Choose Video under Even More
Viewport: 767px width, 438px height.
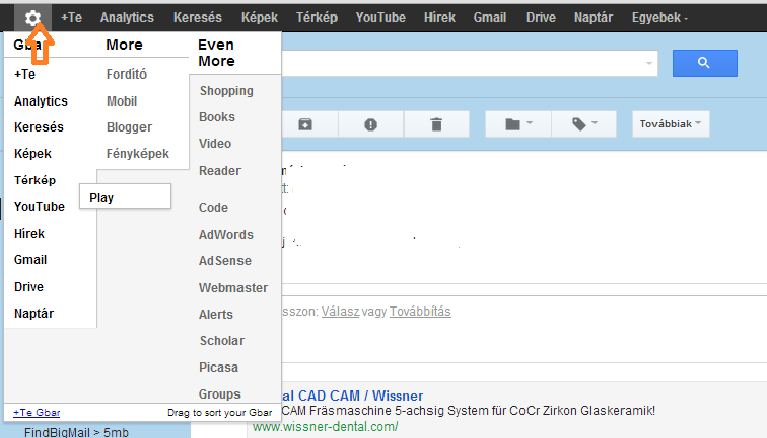tap(215, 144)
